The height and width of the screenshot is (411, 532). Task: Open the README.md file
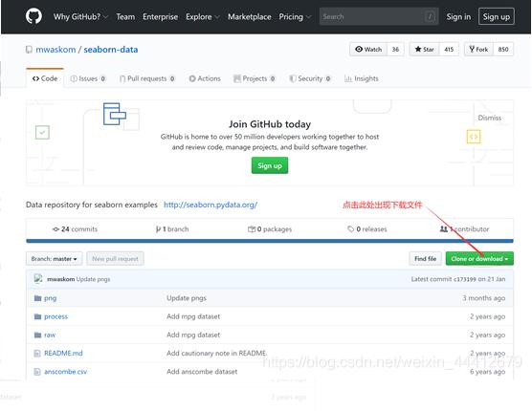[x=63, y=353]
